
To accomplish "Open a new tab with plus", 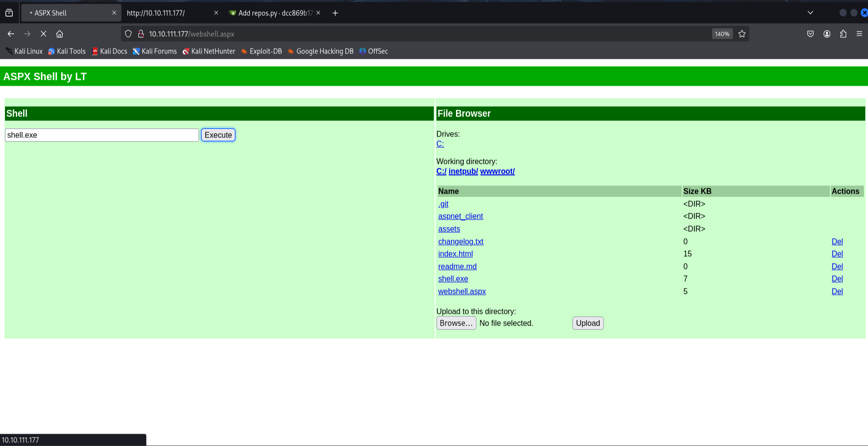I will pyautogui.click(x=335, y=13).
